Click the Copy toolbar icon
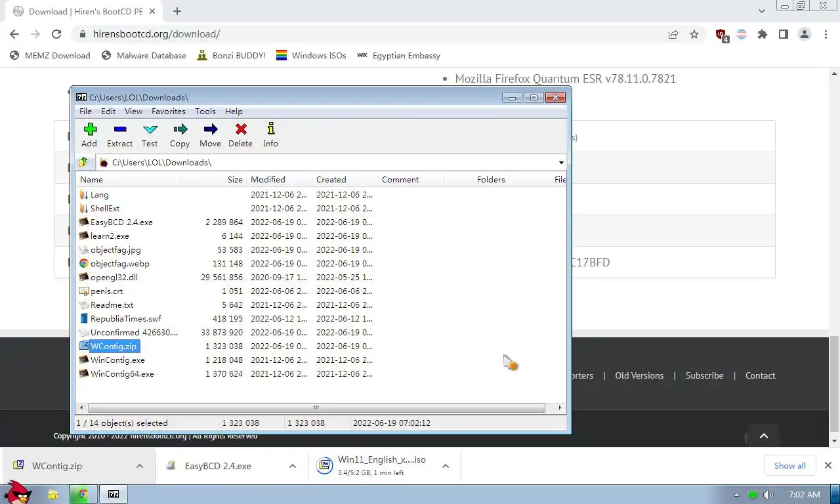This screenshot has height=504, width=840. [x=180, y=129]
